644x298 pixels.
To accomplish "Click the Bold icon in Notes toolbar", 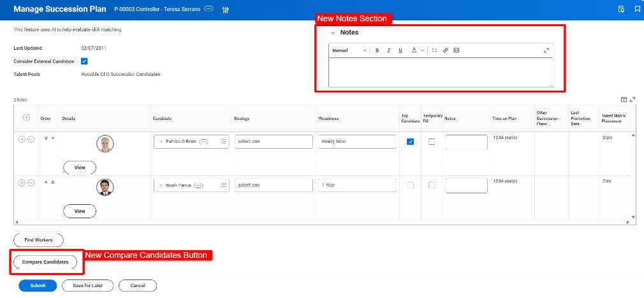I will [377, 50].
